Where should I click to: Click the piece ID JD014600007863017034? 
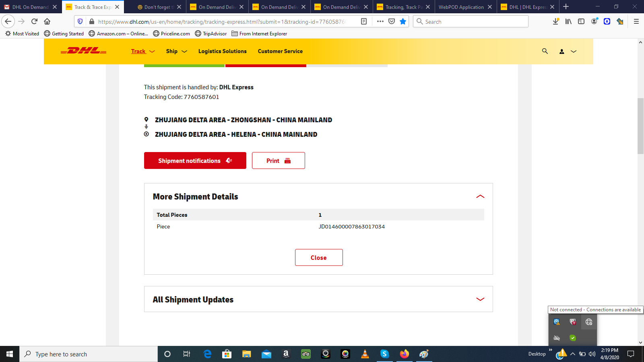coord(351,226)
